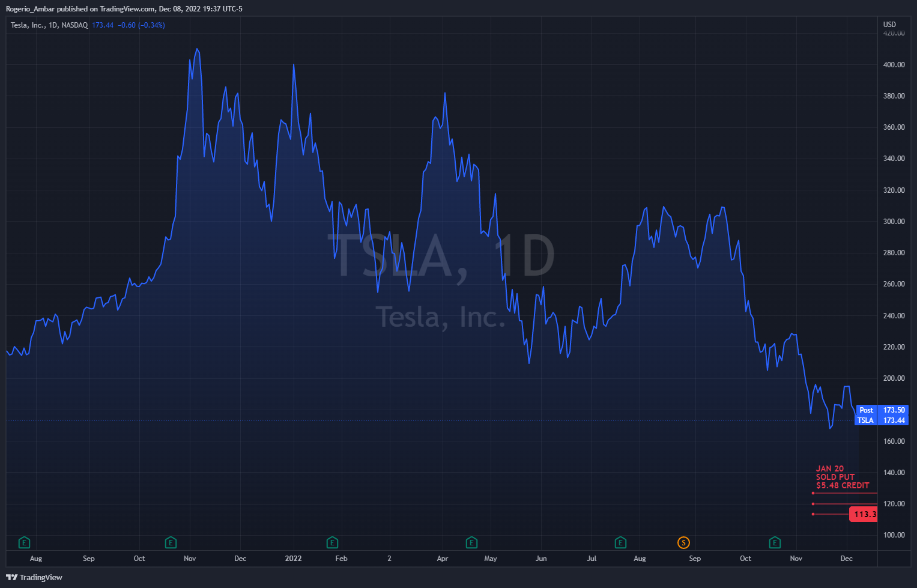Click the Jul label on the time axis
This screenshot has width=917, height=588.
(x=592, y=559)
